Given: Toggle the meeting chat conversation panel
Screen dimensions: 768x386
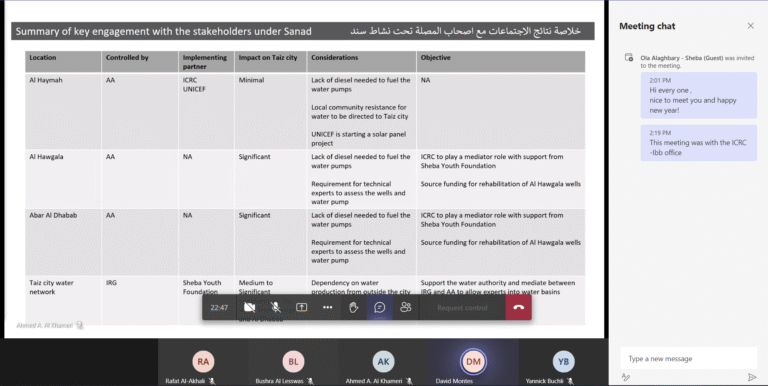Looking at the screenshot, I should click(380, 308).
